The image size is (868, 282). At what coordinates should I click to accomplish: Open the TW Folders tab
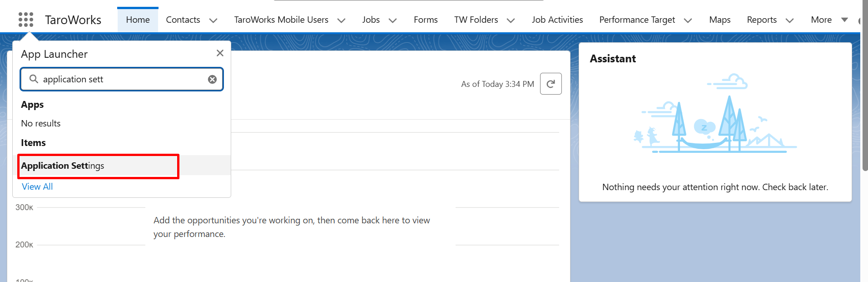point(476,20)
